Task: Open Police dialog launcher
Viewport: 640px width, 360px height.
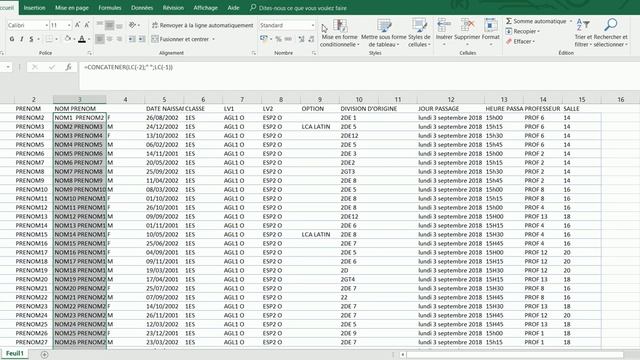Action: click(89, 53)
